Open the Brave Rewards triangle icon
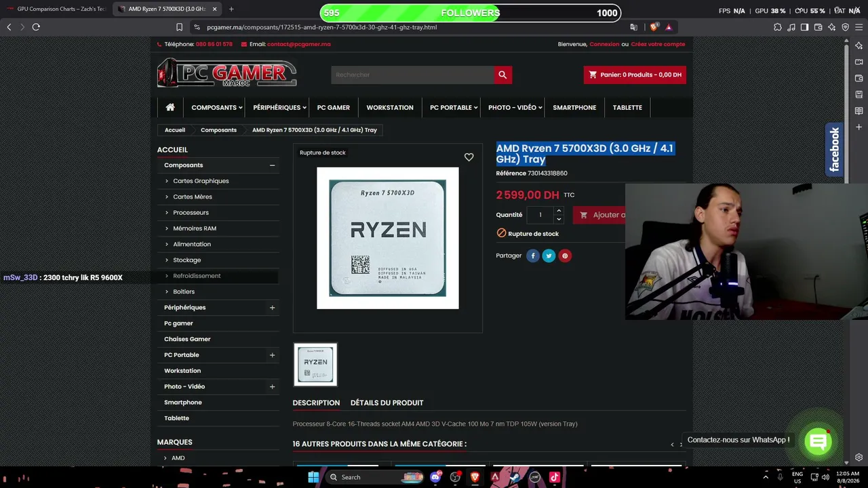The image size is (868, 488). coord(669,27)
